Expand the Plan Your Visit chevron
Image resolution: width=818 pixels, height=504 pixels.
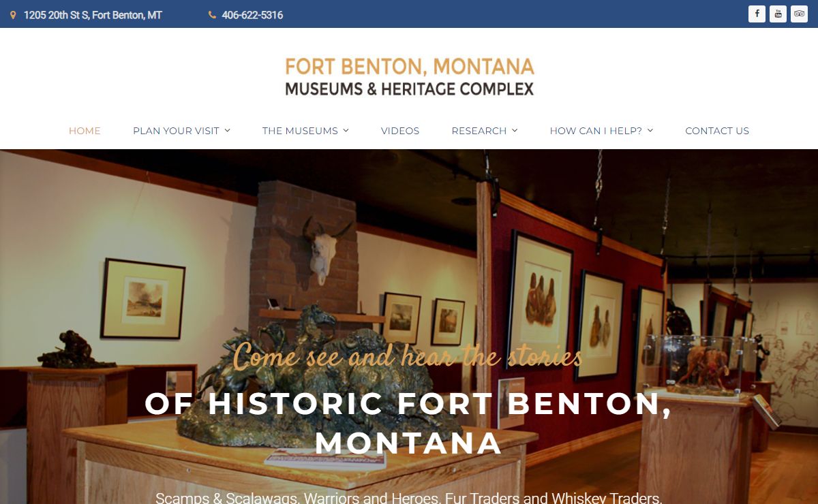(228, 131)
